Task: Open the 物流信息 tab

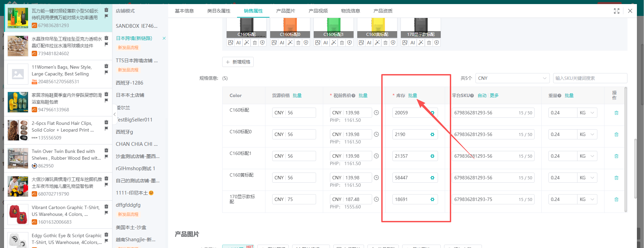Action: [350, 11]
